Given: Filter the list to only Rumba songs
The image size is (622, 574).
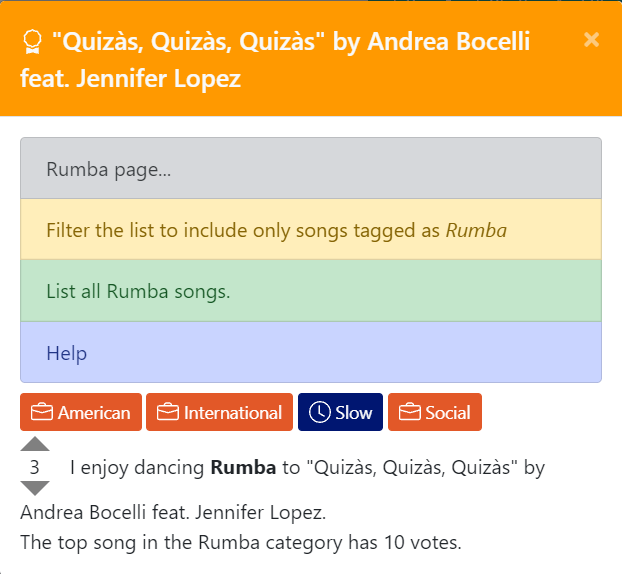Looking at the screenshot, I should click(x=310, y=230).
